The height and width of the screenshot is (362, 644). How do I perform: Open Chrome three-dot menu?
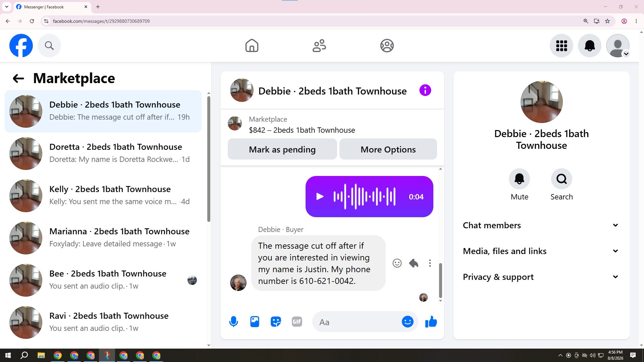pos(636,21)
